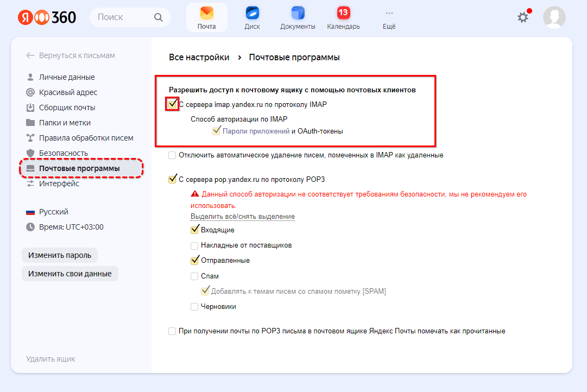Open Сборщик почты settings section

pyautogui.click(x=67, y=108)
